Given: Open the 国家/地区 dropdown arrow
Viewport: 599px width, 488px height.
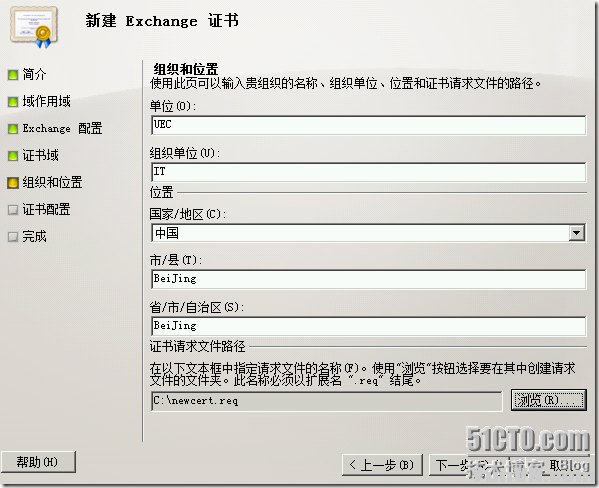Looking at the screenshot, I should pyautogui.click(x=576, y=233).
